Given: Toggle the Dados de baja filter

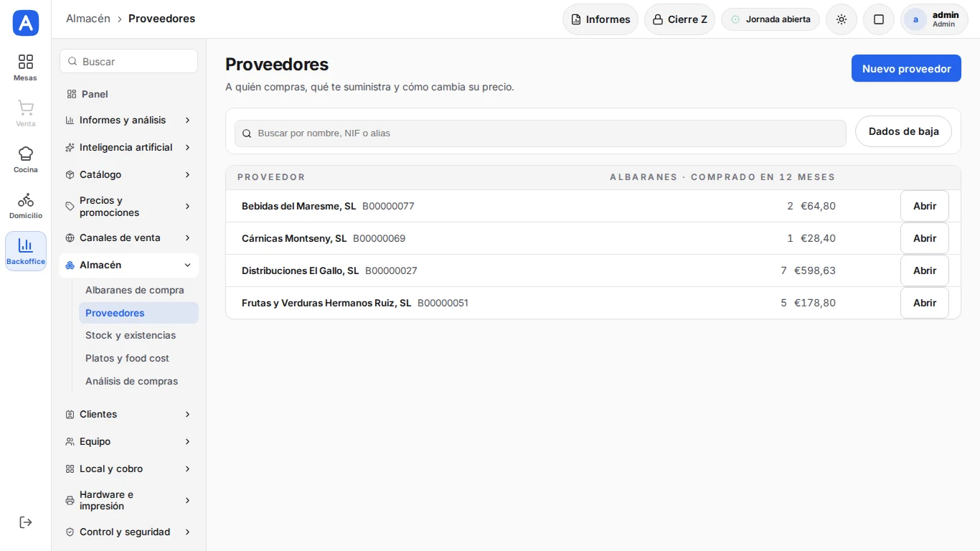Looking at the screenshot, I should point(903,131).
